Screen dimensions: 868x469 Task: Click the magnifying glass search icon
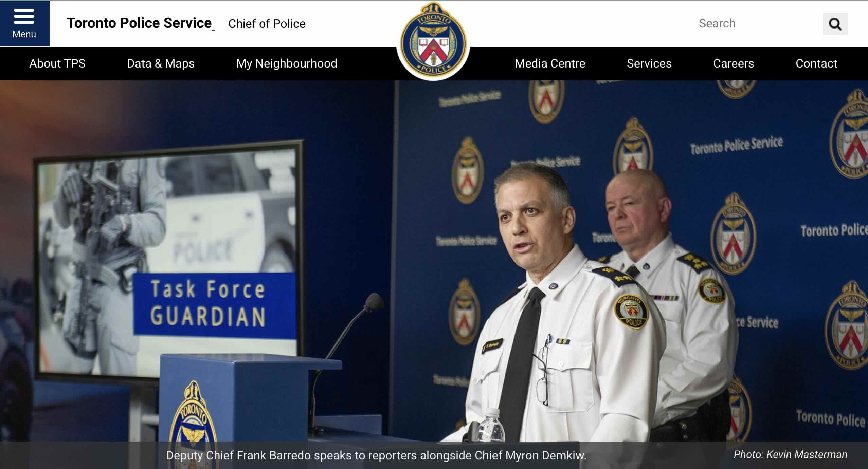tap(835, 24)
